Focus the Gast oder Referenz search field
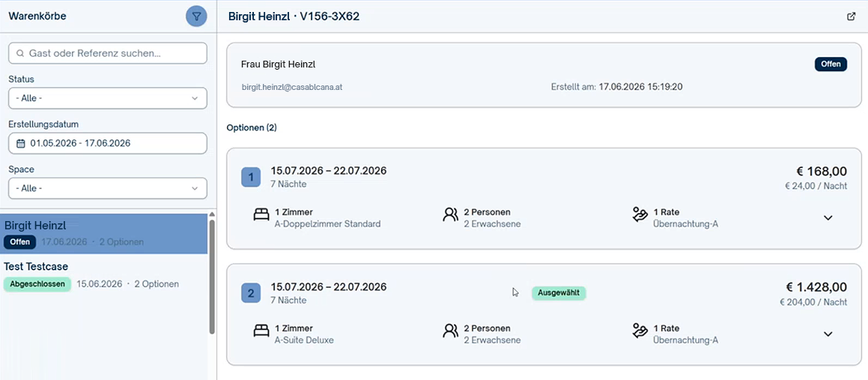This screenshot has height=380, width=868. 108,53
